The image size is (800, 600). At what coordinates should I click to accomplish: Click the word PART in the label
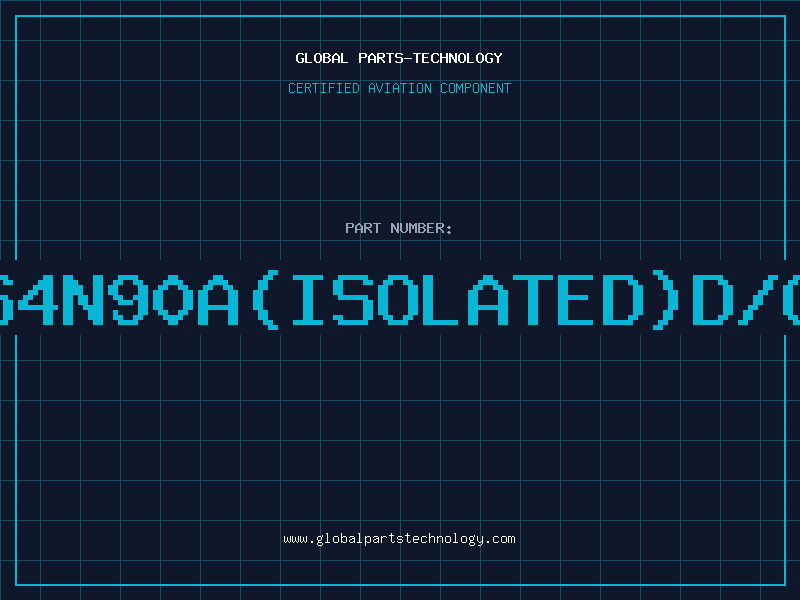tap(363, 228)
